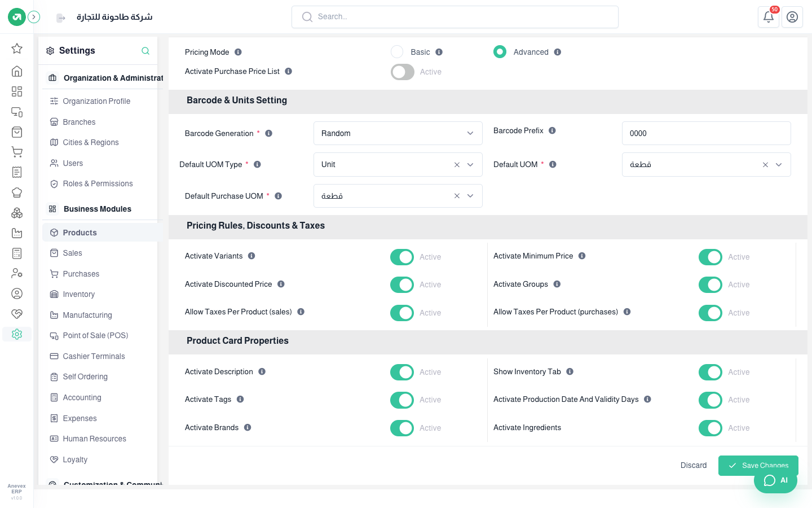Open the shopping cart icon in left rail

17,152
